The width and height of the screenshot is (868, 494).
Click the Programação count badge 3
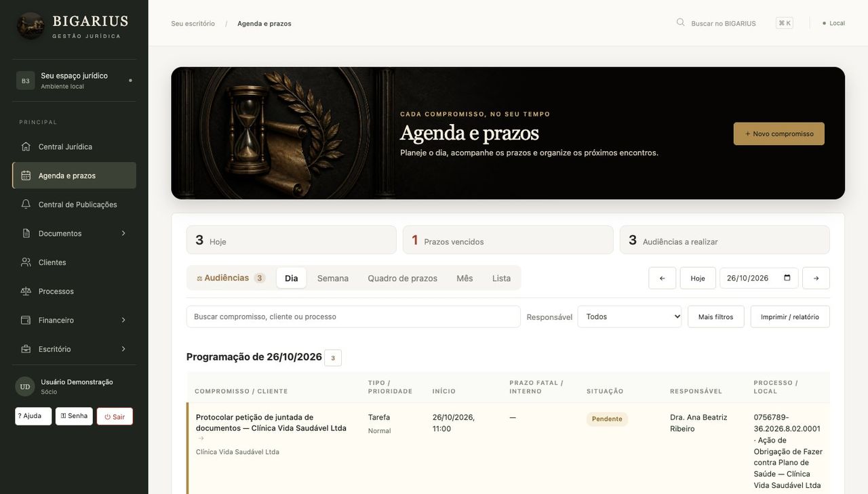click(333, 358)
